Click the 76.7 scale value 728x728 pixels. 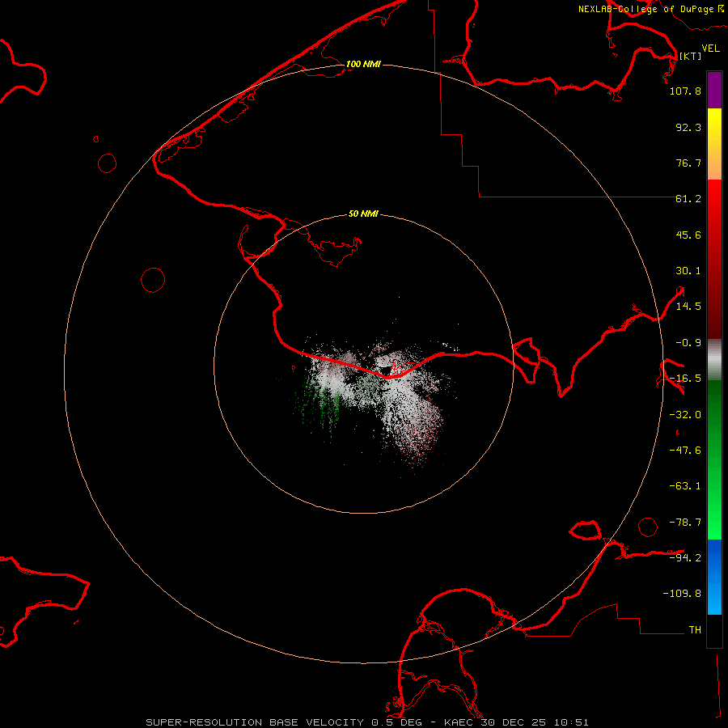[x=688, y=163]
